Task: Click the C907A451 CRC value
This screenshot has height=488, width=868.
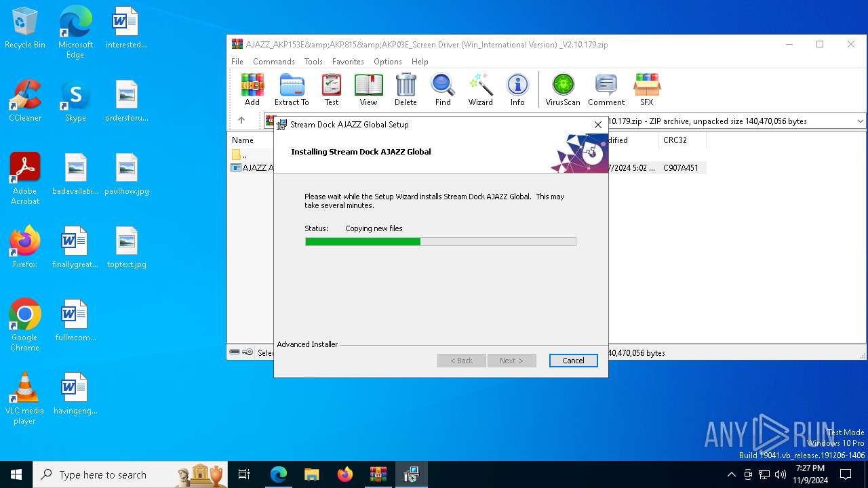Action: pyautogui.click(x=681, y=167)
